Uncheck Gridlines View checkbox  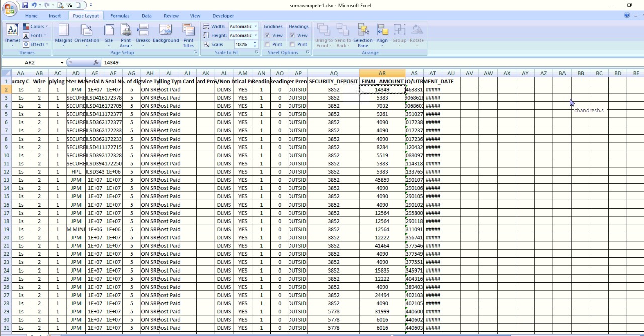[x=267, y=36]
